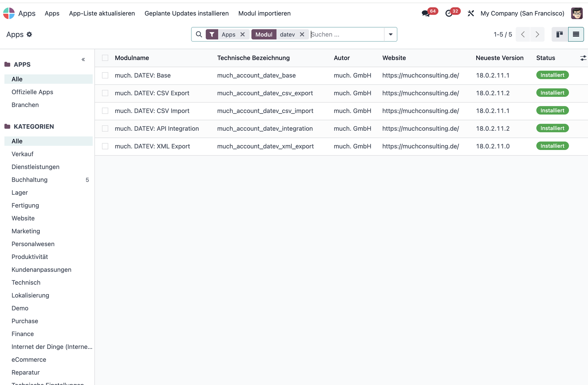
Task: Sort by Website column header
Action: point(394,58)
